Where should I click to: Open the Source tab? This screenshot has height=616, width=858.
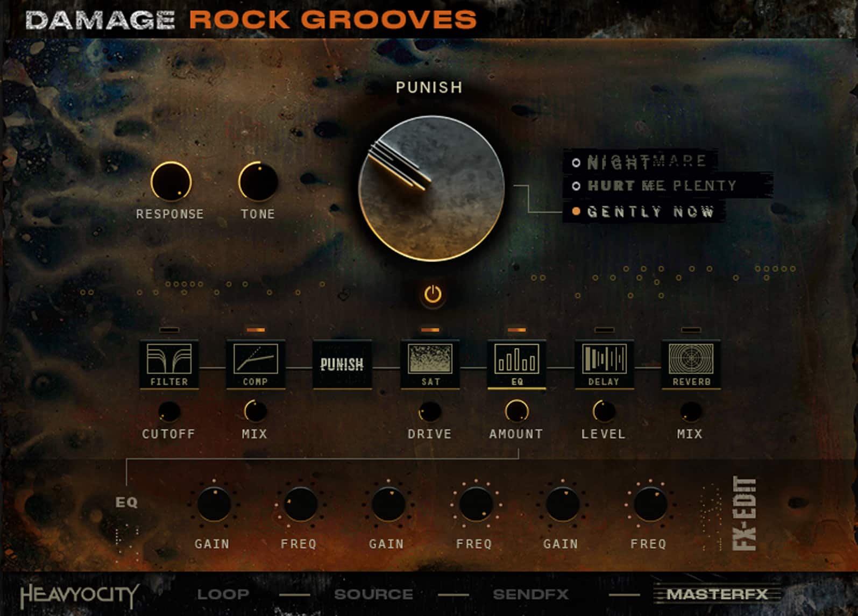pyautogui.click(x=373, y=594)
